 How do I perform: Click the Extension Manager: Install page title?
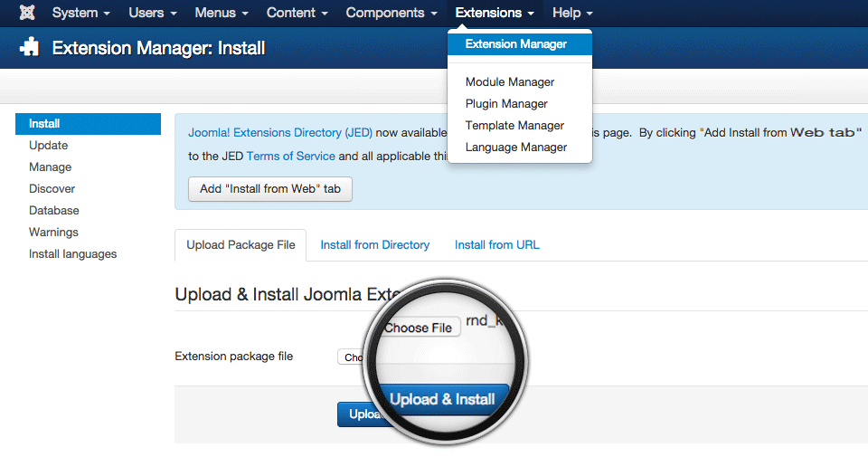point(158,48)
